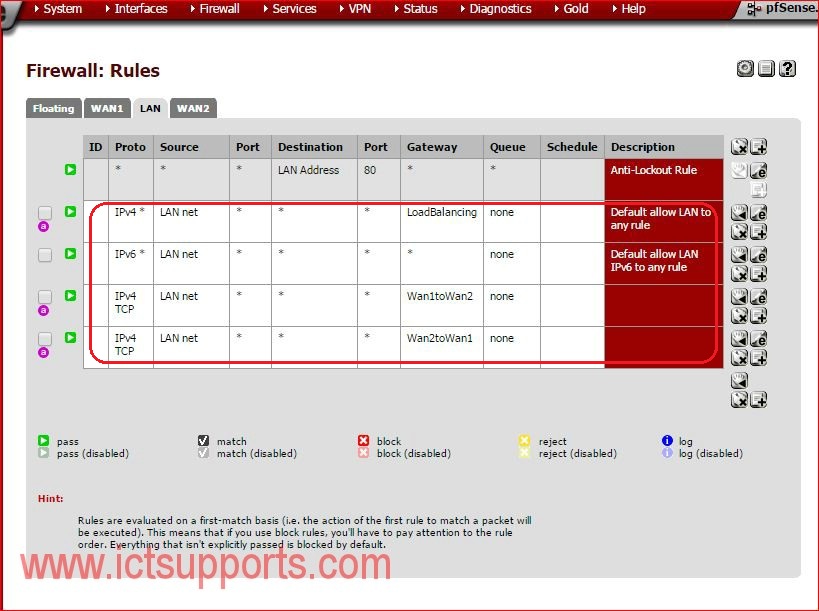The image size is (819, 611).
Task: Click the Anti-Lockout Rule description
Action: (653, 170)
